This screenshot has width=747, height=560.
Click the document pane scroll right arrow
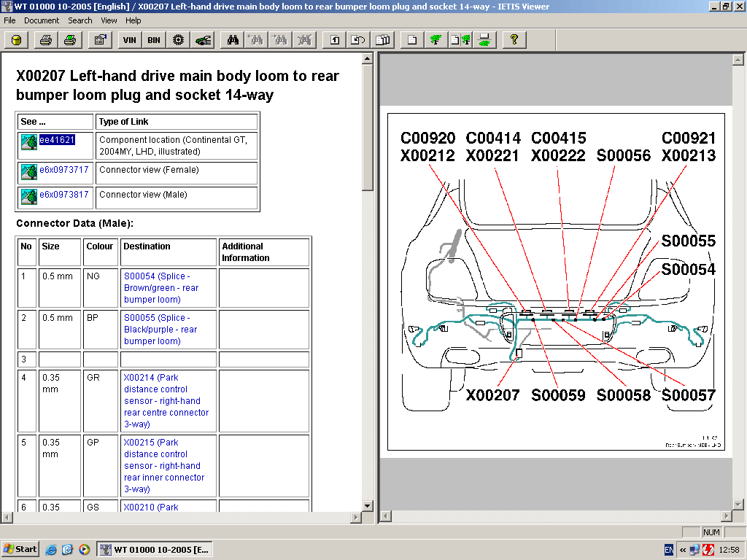point(356,517)
